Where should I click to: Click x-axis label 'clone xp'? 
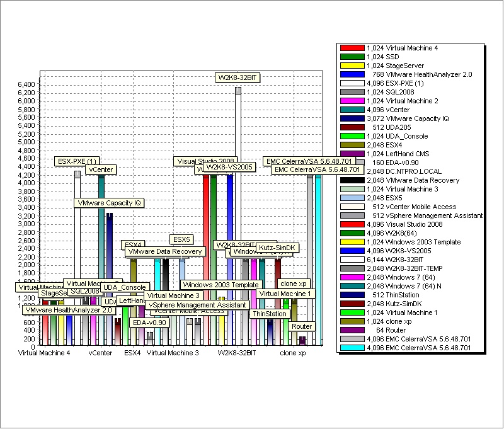click(293, 353)
